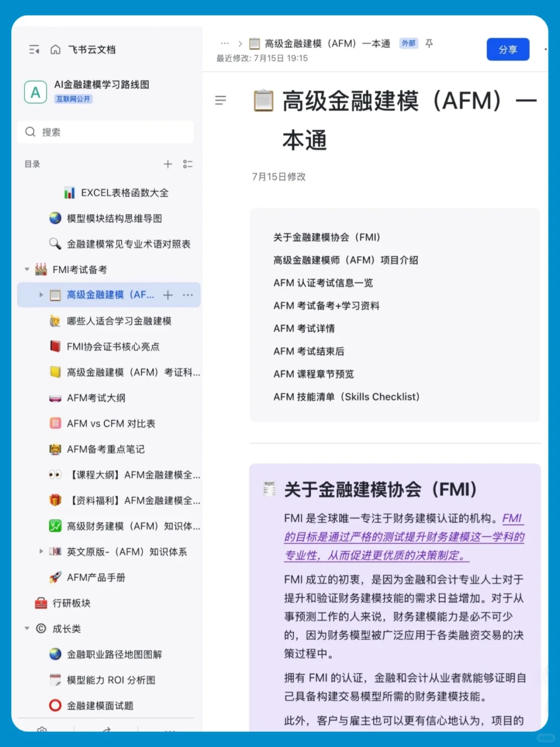Open the underlined FMI link in the purple section

click(512, 518)
